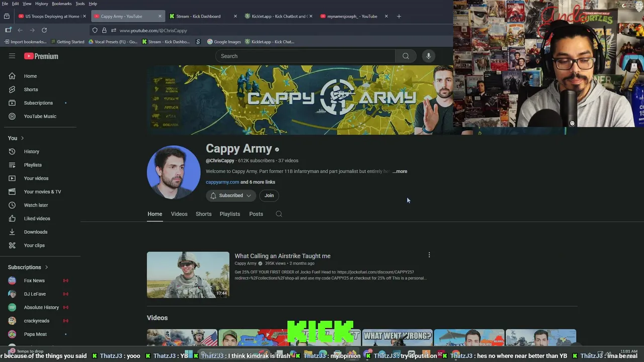Click the Google Images bookmark
Image resolution: width=644 pixels, height=362 pixels.
pyautogui.click(x=223, y=42)
